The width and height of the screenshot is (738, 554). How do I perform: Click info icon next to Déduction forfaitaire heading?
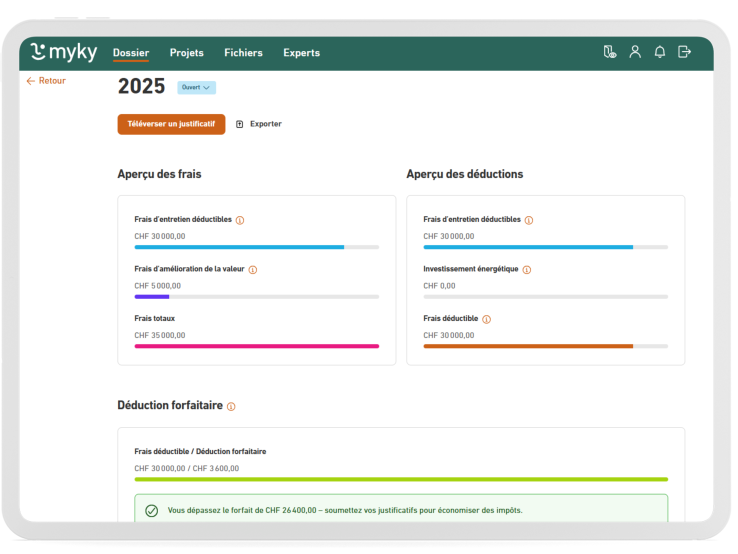tap(231, 407)
